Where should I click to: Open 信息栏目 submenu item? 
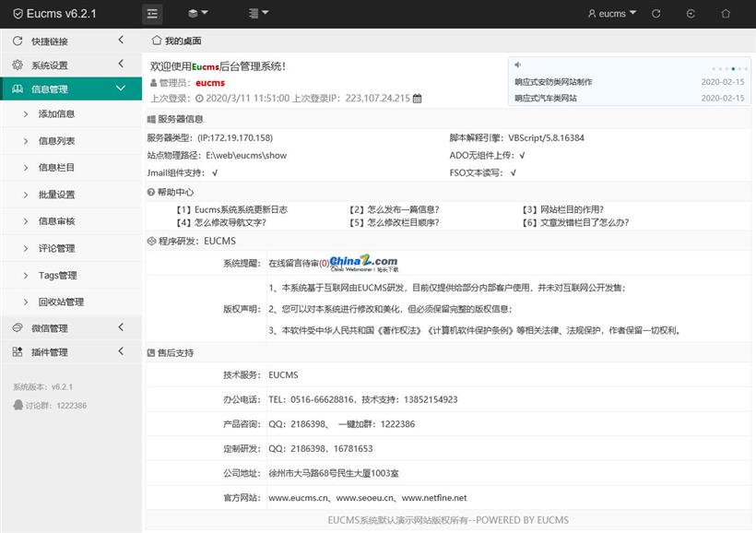point(56,168)
